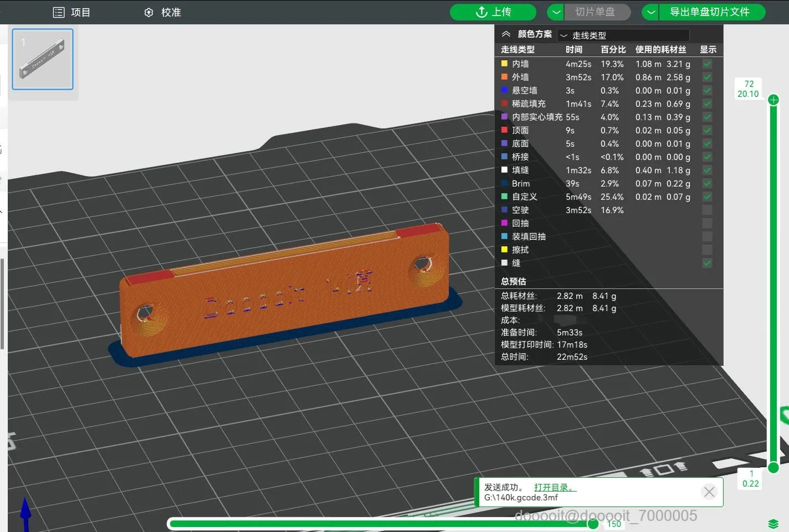Click the 上传 upload button
This screenshot has width=789, height=532.
(493, 12)
